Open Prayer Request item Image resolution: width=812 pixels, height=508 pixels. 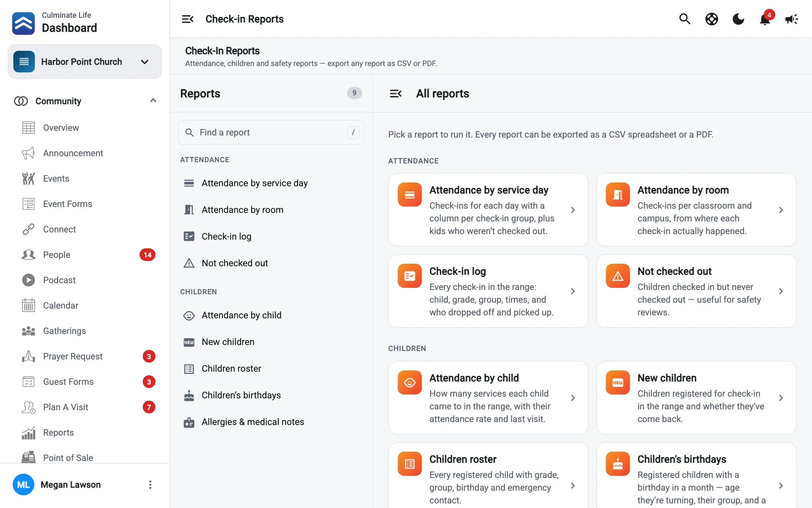click(85, 356)
